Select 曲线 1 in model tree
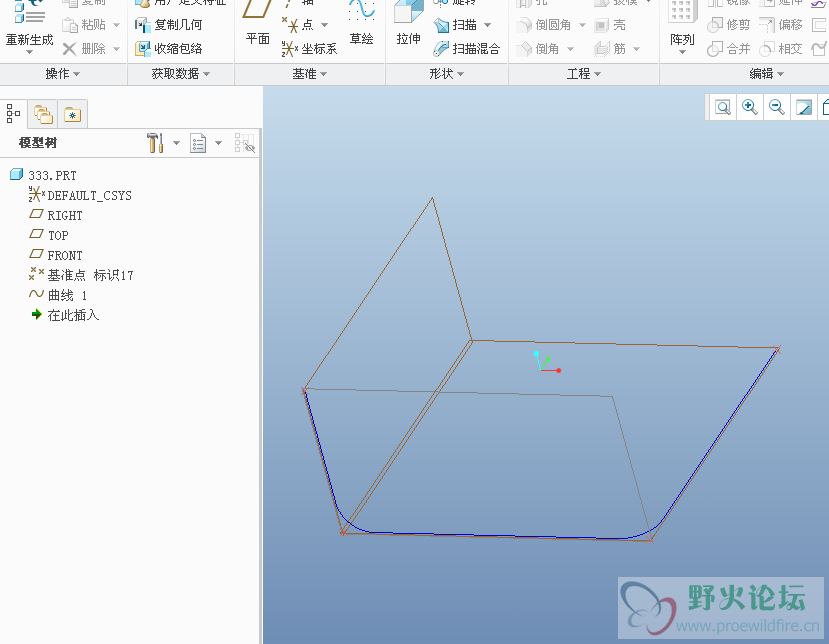This screenshot has height=644, width=829. (x=58, y=295)
